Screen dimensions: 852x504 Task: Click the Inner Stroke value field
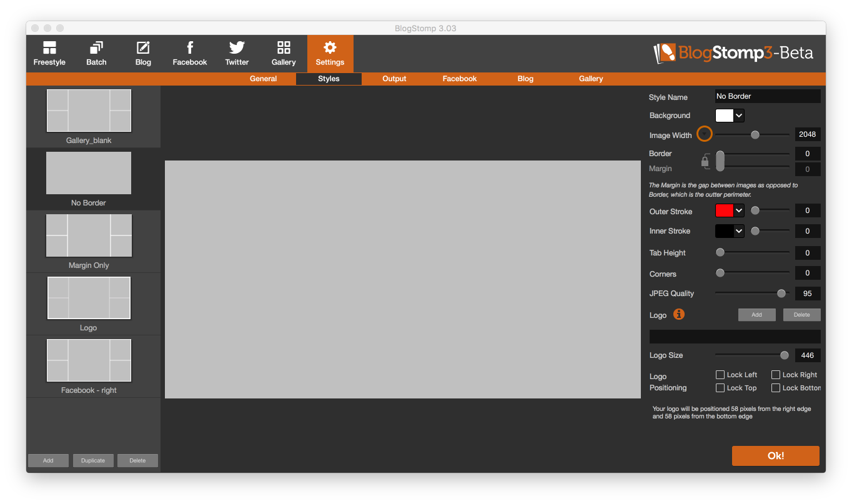(x=808, y=231)
